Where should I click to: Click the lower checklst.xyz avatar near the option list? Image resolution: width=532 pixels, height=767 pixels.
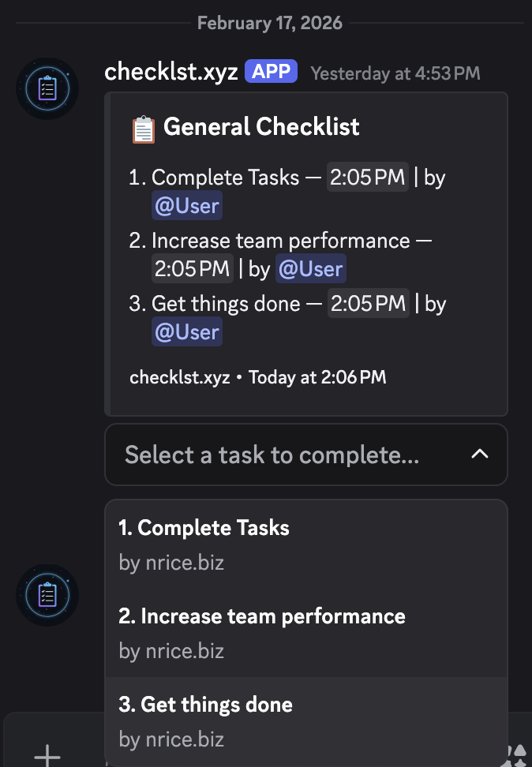pyautogui.click(x=47, y=595)
